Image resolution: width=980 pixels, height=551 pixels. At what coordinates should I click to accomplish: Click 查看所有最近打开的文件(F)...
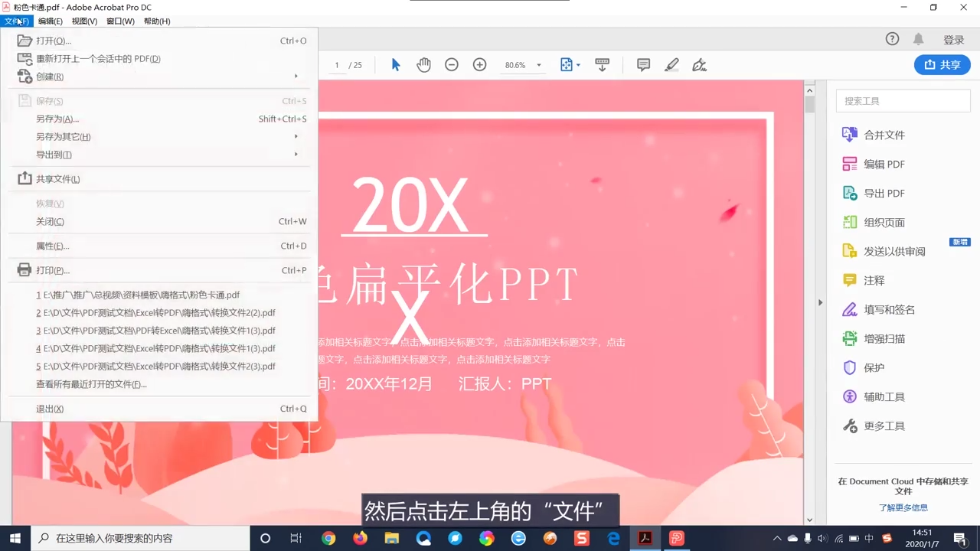[x=160, y=384]
